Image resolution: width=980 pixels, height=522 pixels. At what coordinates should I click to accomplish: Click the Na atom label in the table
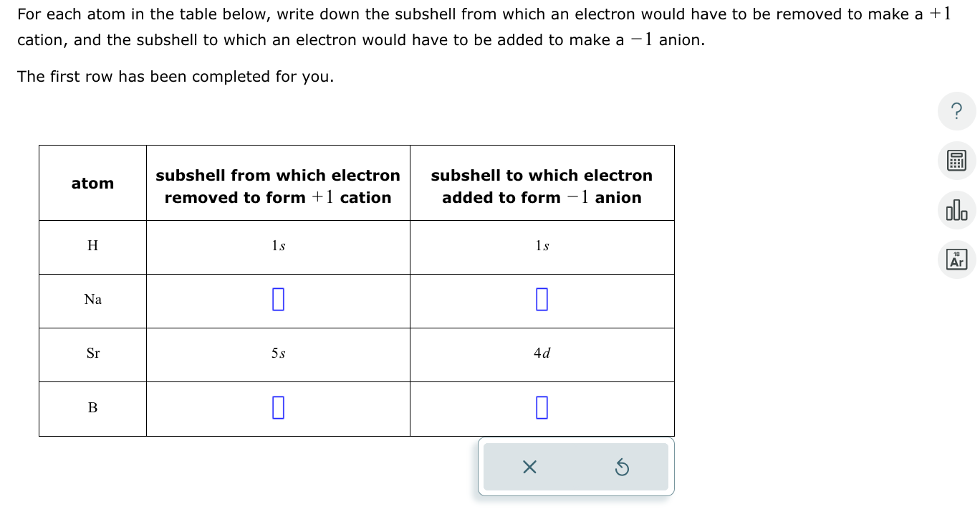(92, 299)
